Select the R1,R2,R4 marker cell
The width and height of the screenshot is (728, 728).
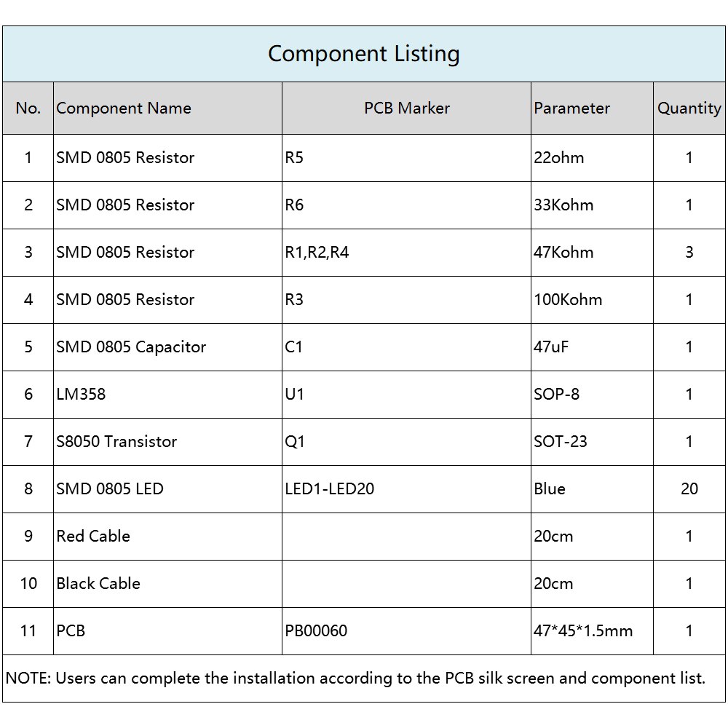click(x=317, y=253)
